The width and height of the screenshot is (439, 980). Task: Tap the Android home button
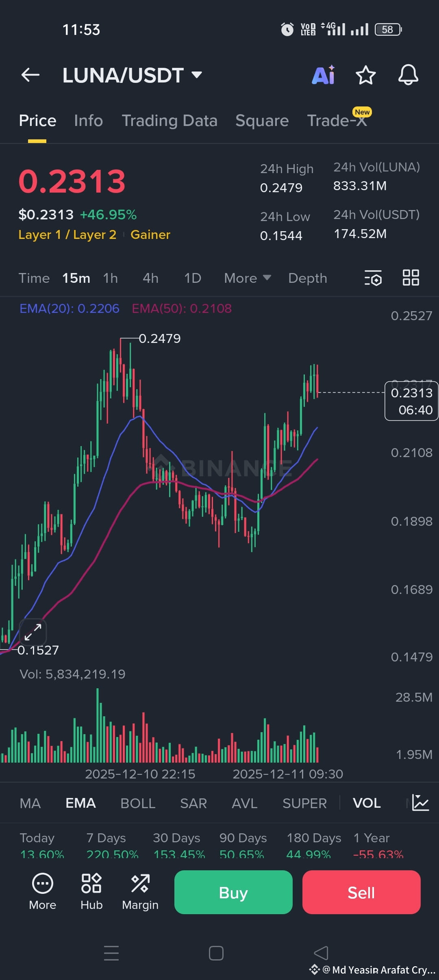click(216, 953)
